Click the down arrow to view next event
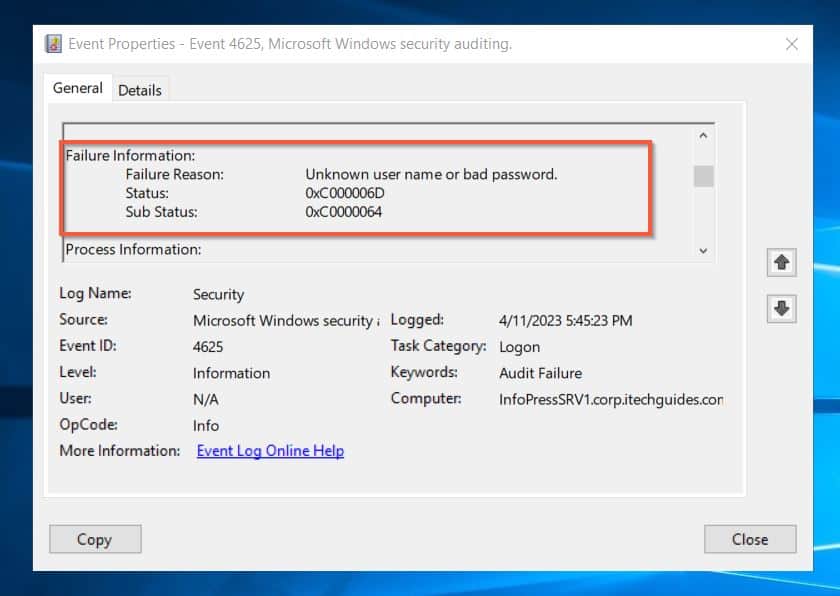Viewport: 840px width, 596px height. (780, 309)
